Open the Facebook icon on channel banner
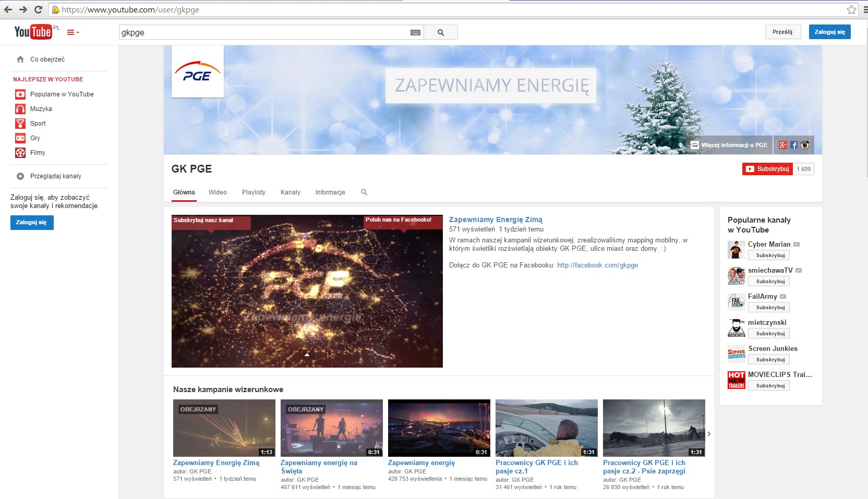The image size is (868, 499). pos(794,145)
